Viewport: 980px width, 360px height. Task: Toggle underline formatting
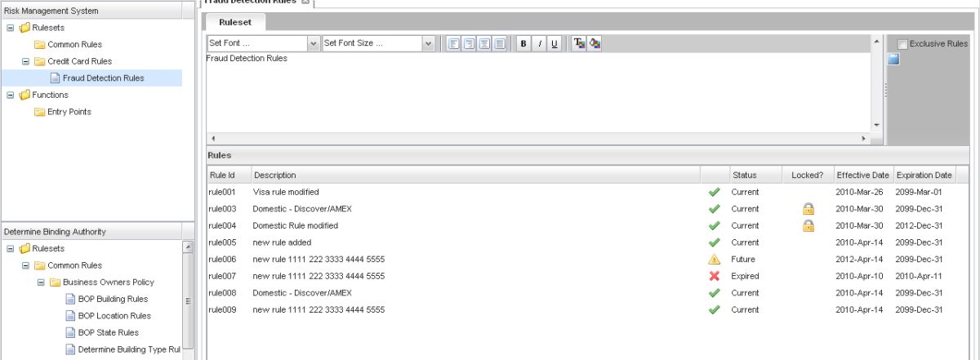pyautogui.click(x=555, y=44)
